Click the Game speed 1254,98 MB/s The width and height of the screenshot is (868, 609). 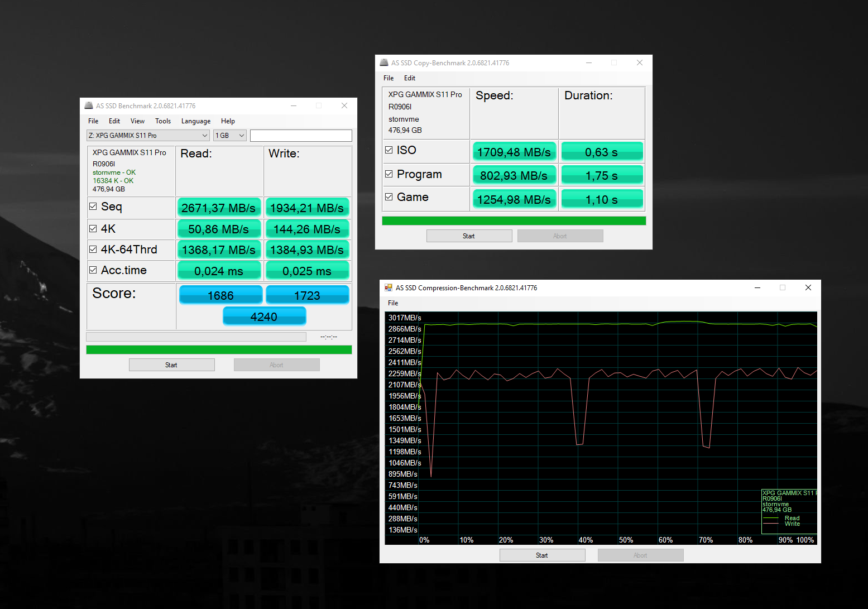pyautogui.click(x=514, y=199)
